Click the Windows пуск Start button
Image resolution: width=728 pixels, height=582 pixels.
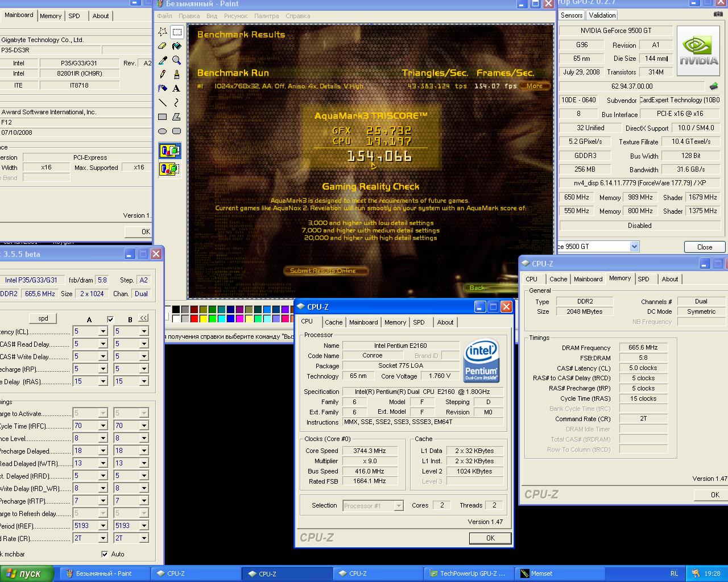pyautogui.click(x=27, y=573)
